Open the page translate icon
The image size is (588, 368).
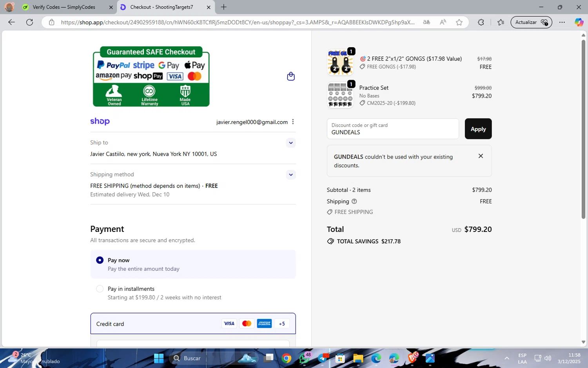pos(426,22)
